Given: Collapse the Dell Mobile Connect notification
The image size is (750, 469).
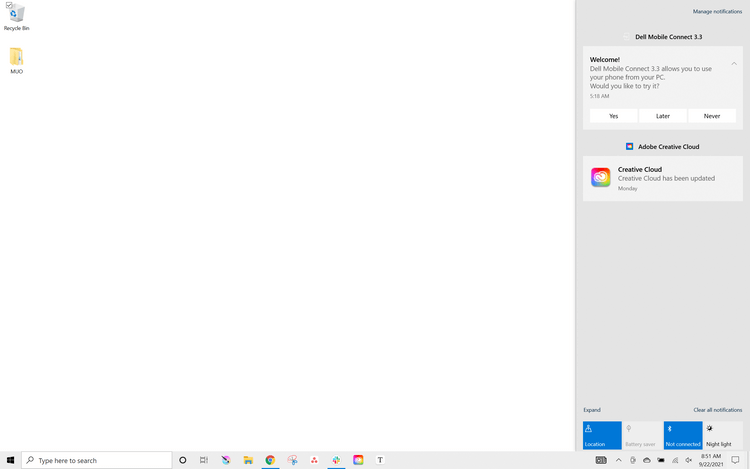Looking at the screenshot, I should pyautogui.click(x=734, y=64).
